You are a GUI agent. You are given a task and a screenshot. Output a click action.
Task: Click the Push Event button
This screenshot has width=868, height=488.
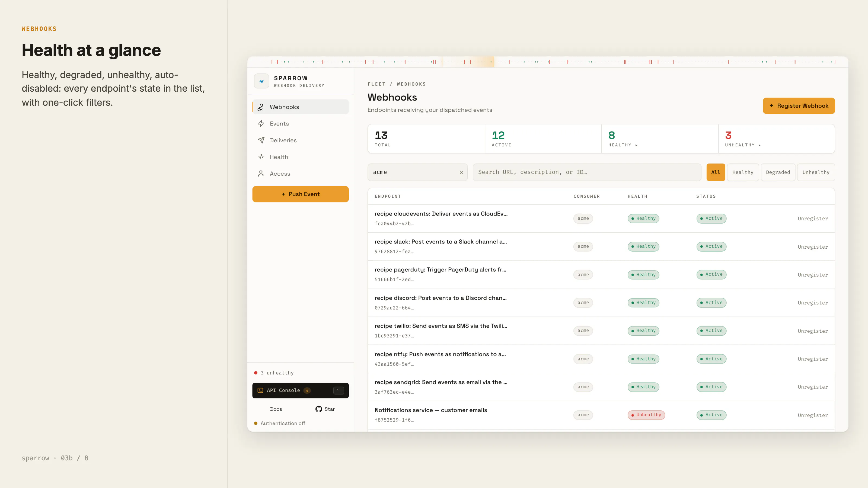300,194
